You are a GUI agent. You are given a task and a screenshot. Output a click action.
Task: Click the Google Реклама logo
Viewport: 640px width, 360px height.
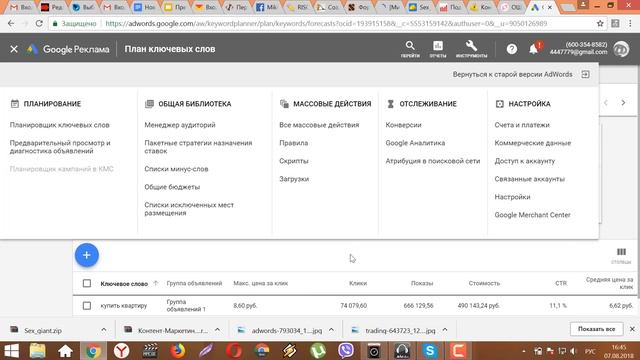point(68,49)
